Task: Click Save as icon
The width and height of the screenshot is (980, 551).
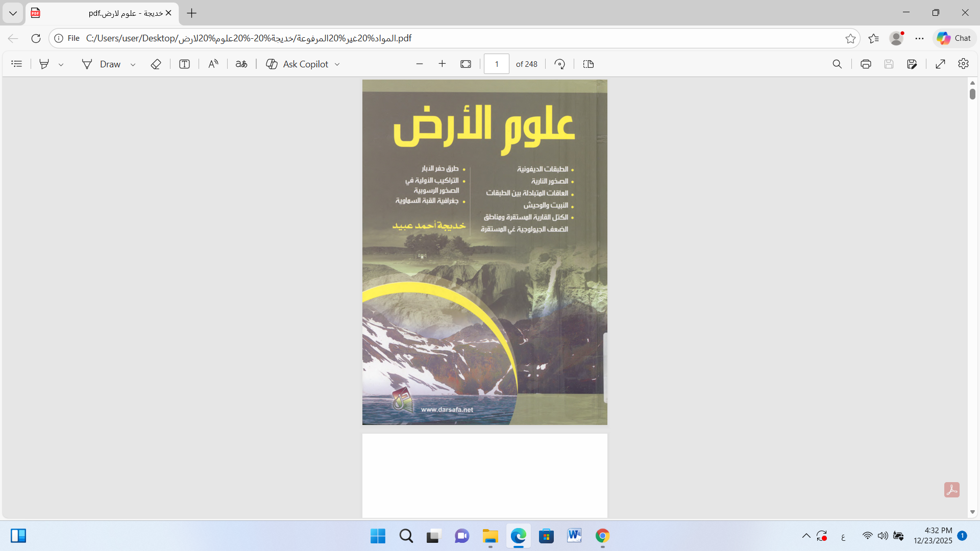Action: (x=912, y=64)
